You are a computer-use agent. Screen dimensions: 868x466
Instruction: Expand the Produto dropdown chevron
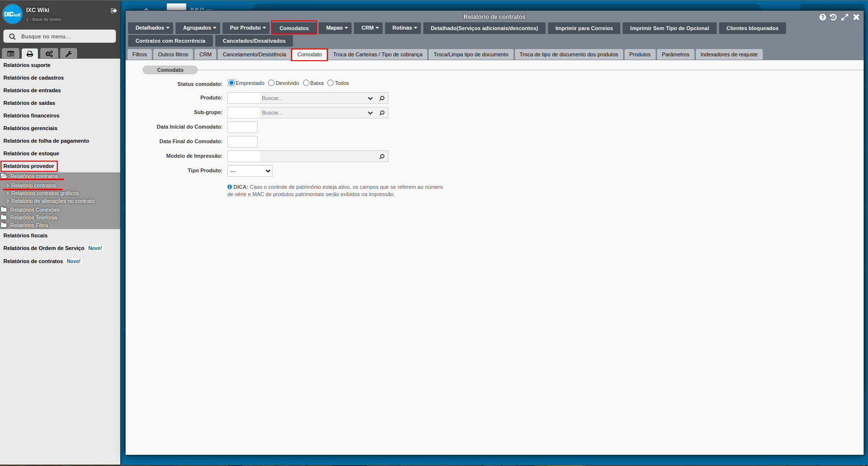[x=370, y=98]
